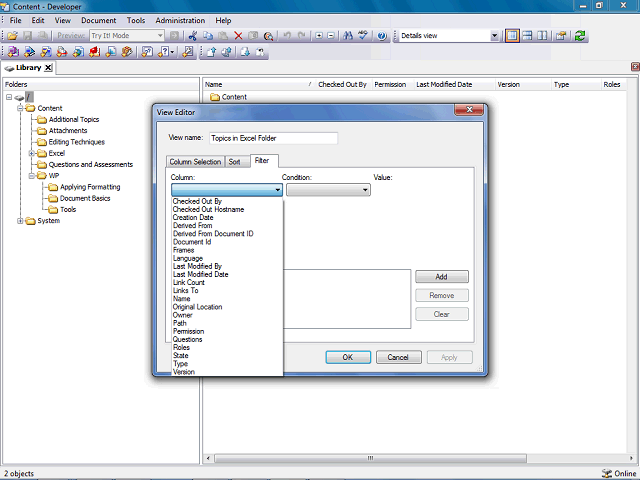Click the manage views icon beside layout buttons
The height and width of the screenshot is (480, 640).
click(561, 36)
